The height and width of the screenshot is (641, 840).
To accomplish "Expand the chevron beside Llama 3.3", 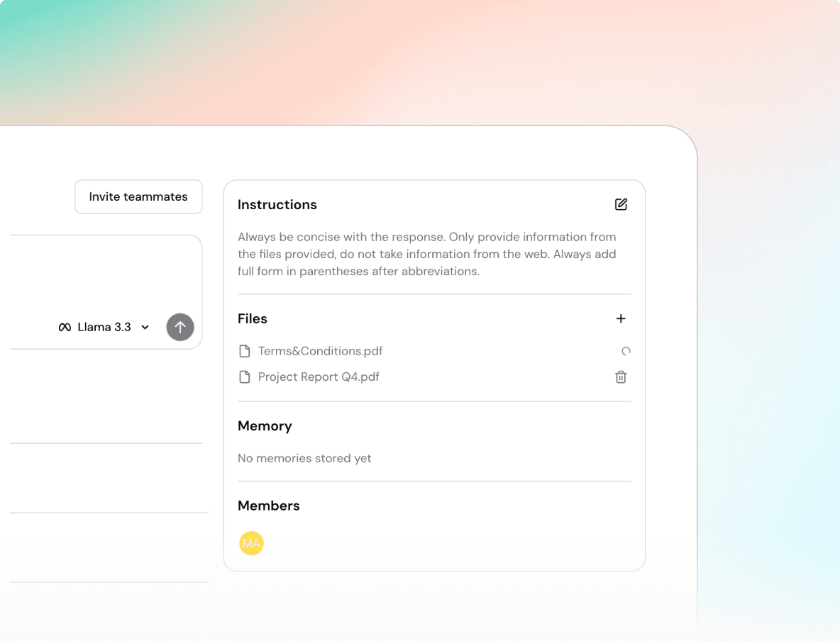I will click(x=145, y=328).
